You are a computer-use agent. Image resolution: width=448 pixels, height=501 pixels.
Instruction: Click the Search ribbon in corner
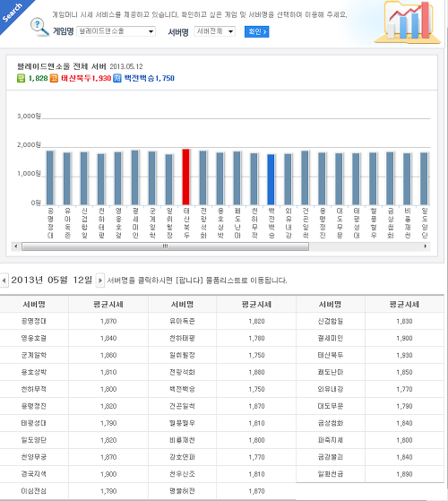pyautogui.click(x=13, y=13)
